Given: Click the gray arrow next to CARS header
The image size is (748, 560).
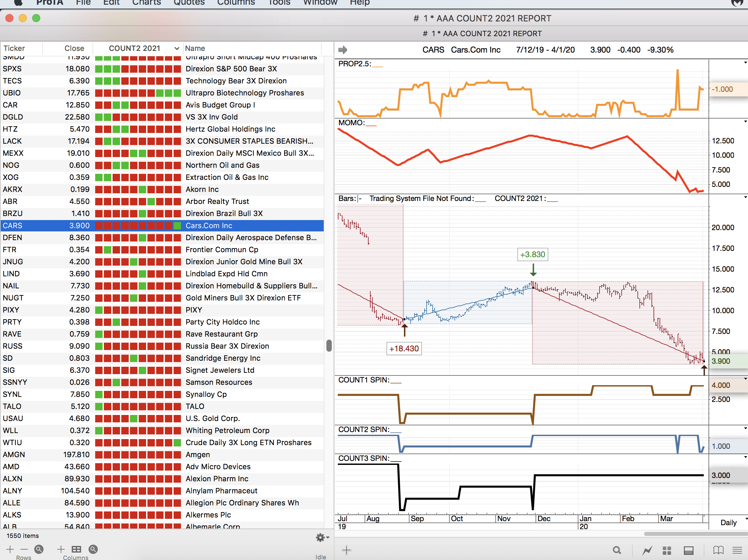Looking at the screenshot, I should (x=342, y=50).
